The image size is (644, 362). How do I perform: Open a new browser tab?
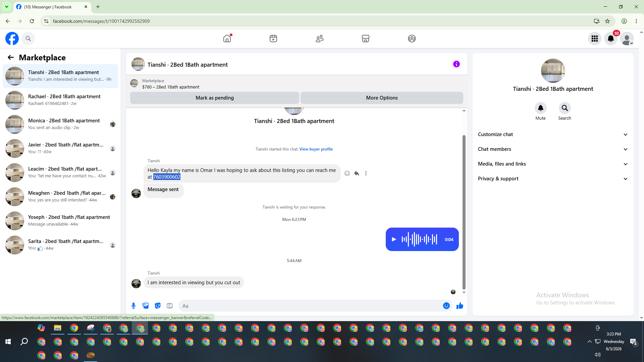(98, 7)
